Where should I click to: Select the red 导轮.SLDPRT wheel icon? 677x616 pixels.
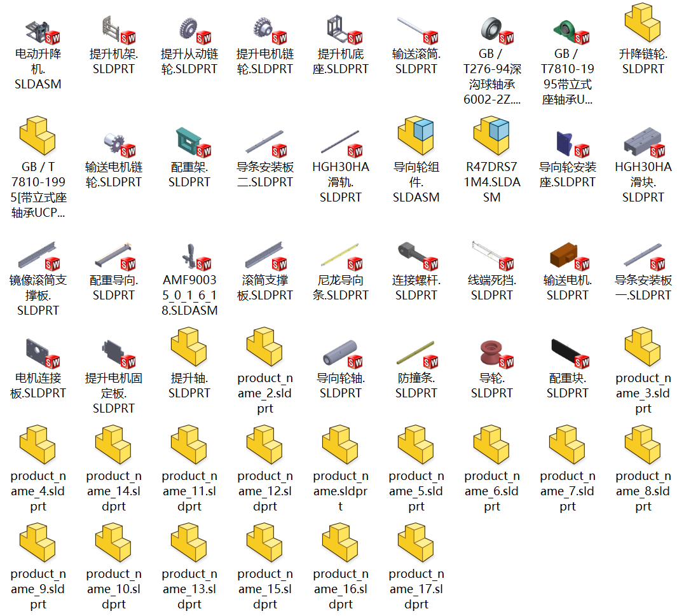pyautogui.click(x=497, y=354)
